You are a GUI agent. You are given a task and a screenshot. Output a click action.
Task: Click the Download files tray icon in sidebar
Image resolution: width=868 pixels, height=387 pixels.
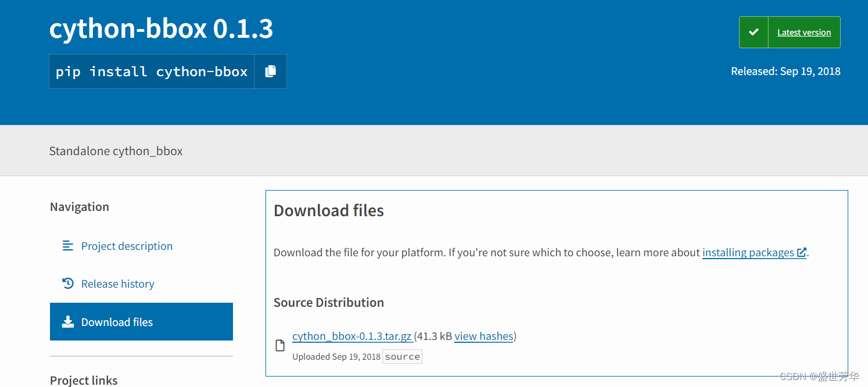click(x=68, y=322)
